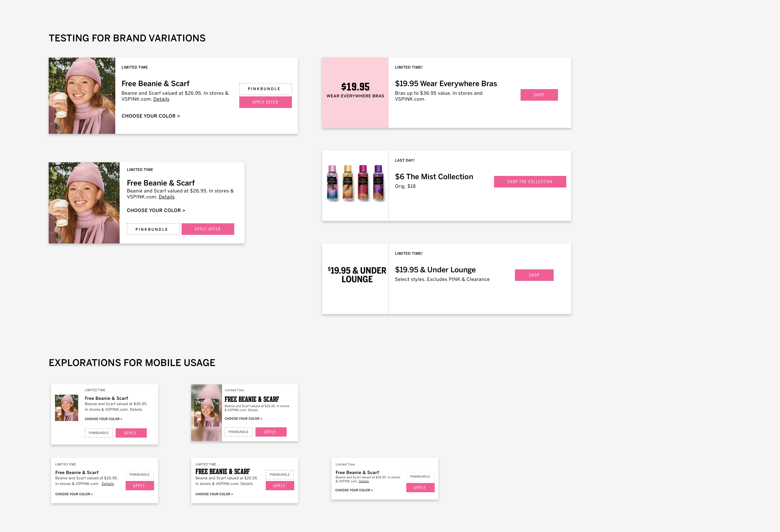Select PINKBUNDLE code in bottom-middle mobile card
The width and height of the screenshot is (780, 532).
coord(280,474)
